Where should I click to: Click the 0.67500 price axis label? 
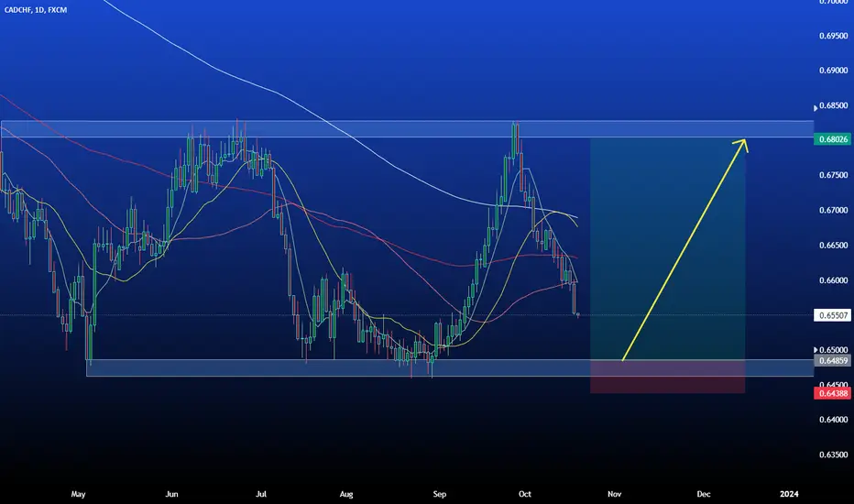tap(833, 175)
